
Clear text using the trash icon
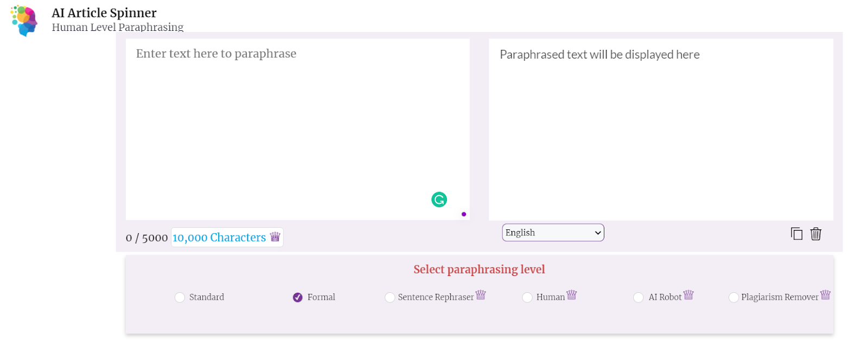[815, 234]
